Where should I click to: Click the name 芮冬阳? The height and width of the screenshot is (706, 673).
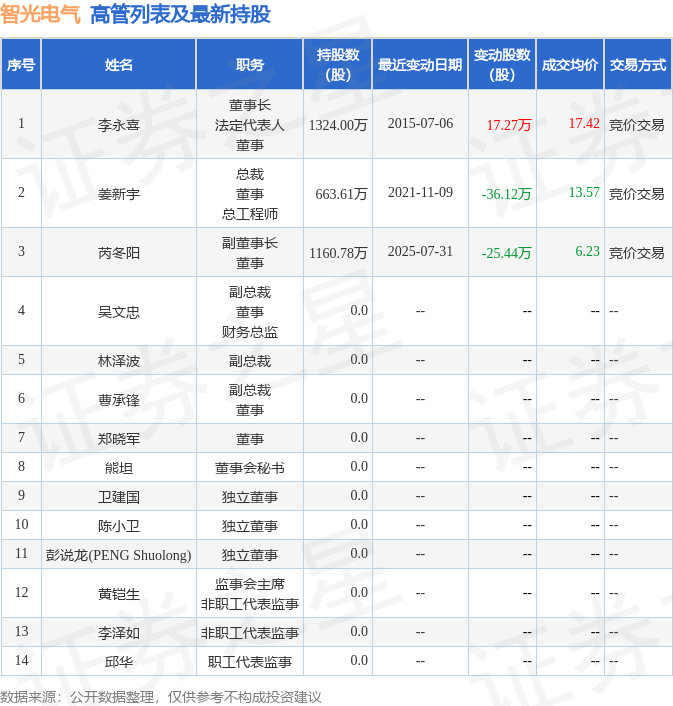119,253
